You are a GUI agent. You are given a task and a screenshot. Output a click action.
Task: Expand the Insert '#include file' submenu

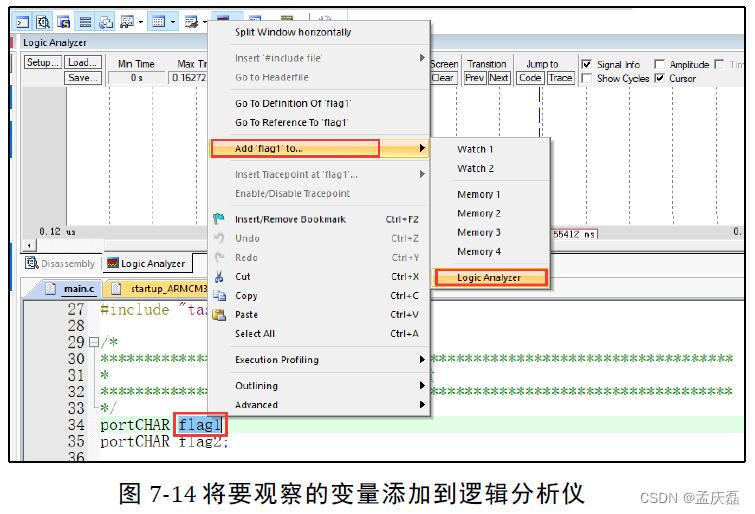tap(422, 58)
